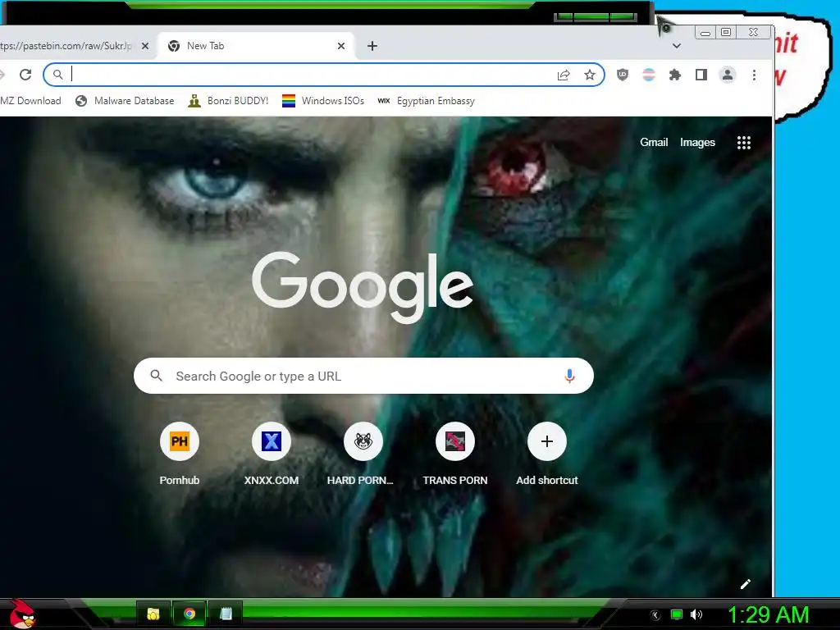Open Chrome's three-dot menu

(755, 75)
